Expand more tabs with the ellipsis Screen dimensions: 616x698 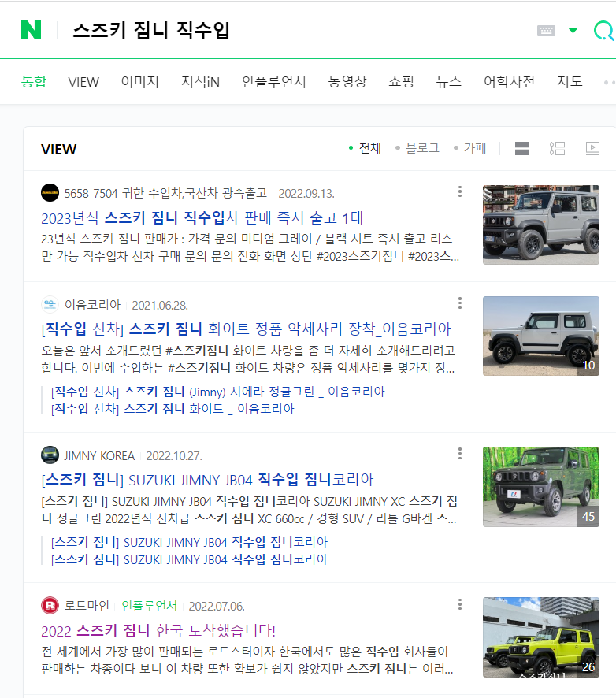tap(609, 83)
